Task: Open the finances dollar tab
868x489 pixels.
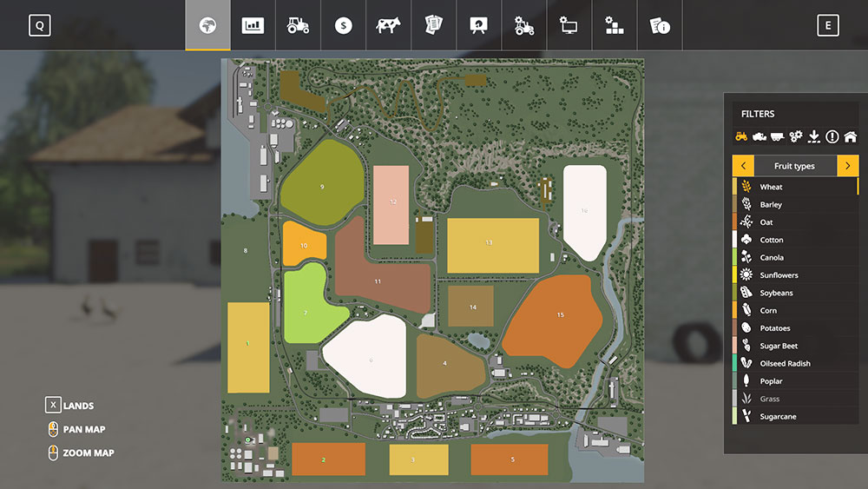Action: 343,25
